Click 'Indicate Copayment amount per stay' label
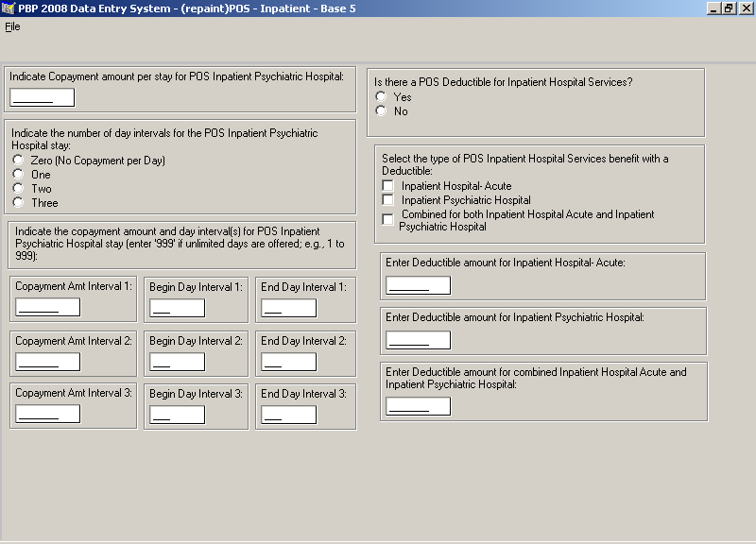The image size is (756, 544). point(177,76)
